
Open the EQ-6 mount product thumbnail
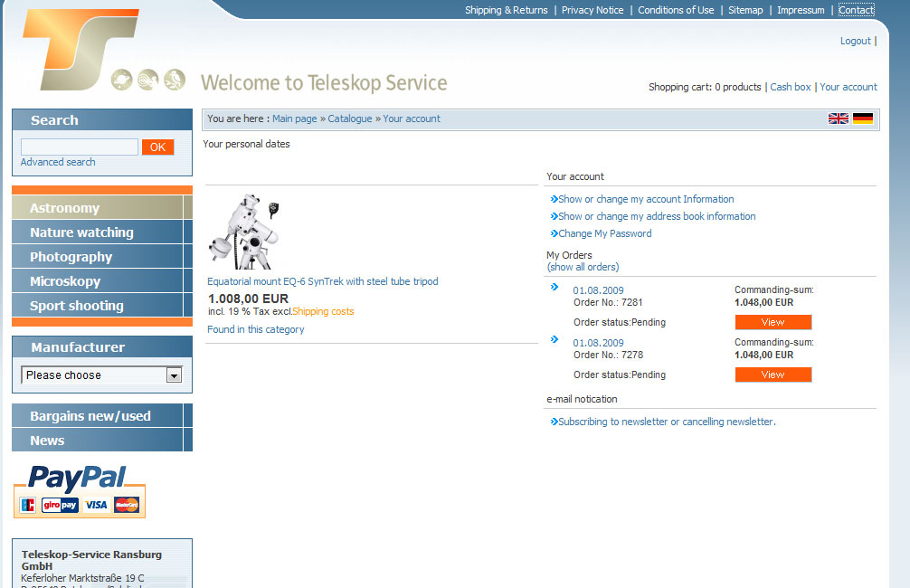click(244, 231)
